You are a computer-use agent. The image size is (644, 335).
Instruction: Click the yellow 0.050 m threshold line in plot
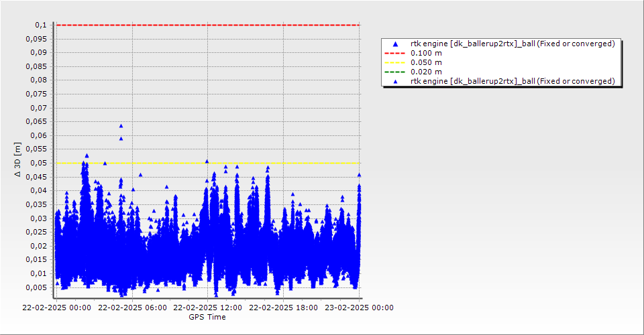pos(208,163)
